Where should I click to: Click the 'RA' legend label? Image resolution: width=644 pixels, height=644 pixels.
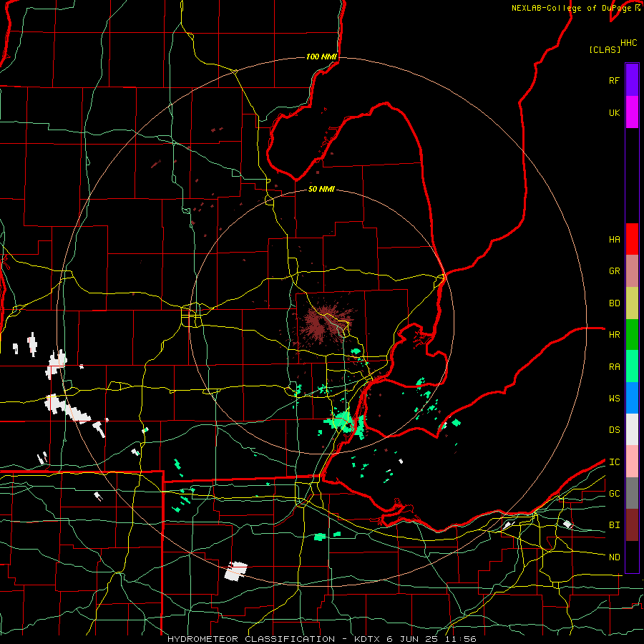tap(614, 366)
